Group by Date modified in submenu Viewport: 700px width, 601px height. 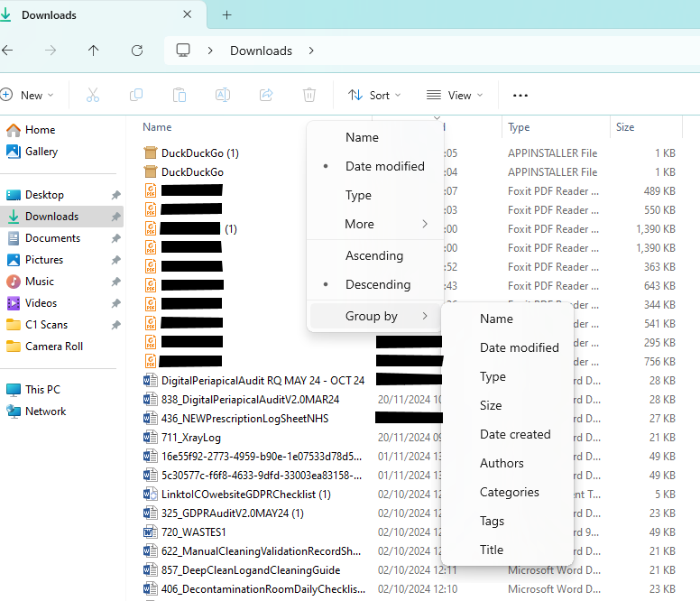[x=507, y=347]
